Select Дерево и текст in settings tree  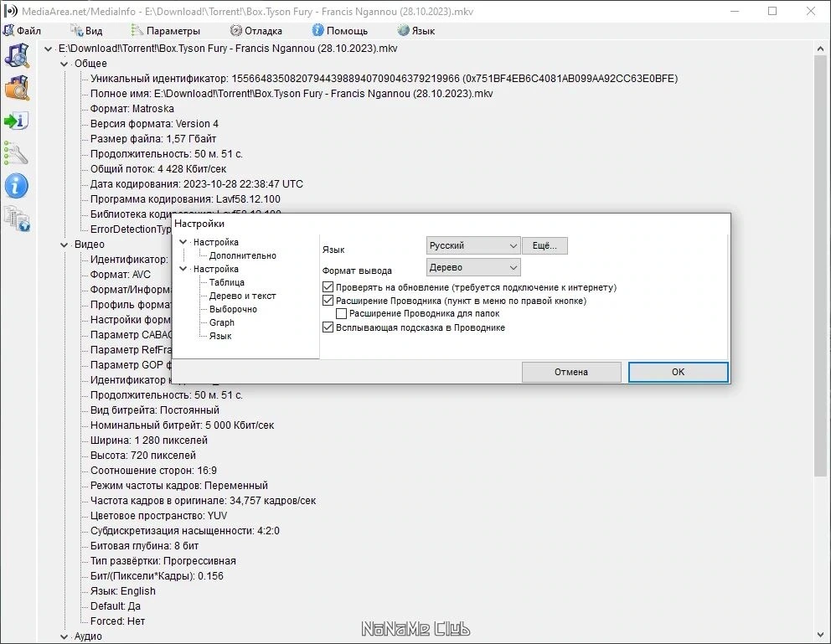point(243,296)
